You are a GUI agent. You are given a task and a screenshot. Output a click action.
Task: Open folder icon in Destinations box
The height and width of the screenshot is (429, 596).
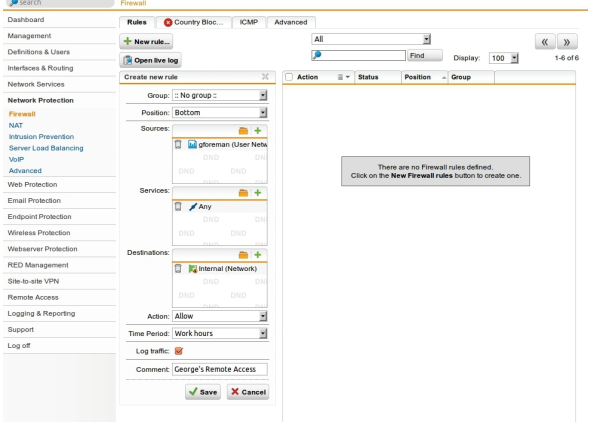pyautogui.click(x=243, y=255)
